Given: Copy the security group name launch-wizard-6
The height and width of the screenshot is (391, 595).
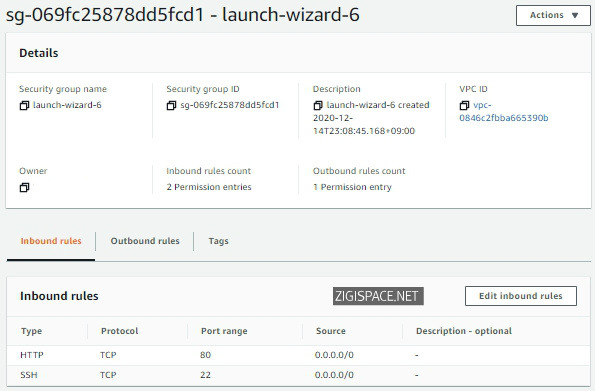Looking at the screenshot, I should 24,105.
